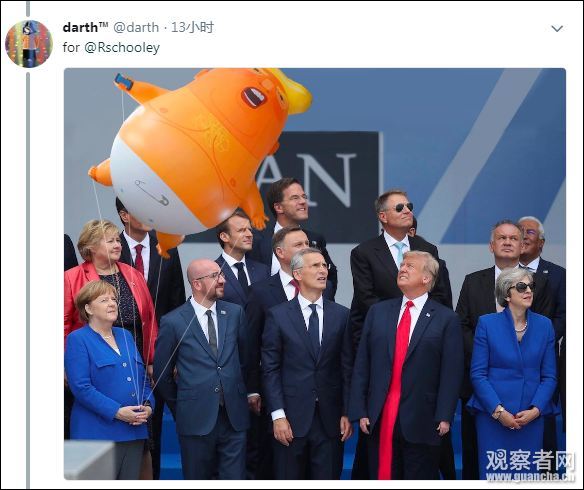Click the safety pin on balloon's diaper
This screenshot has height=490, width=584.
151,192
